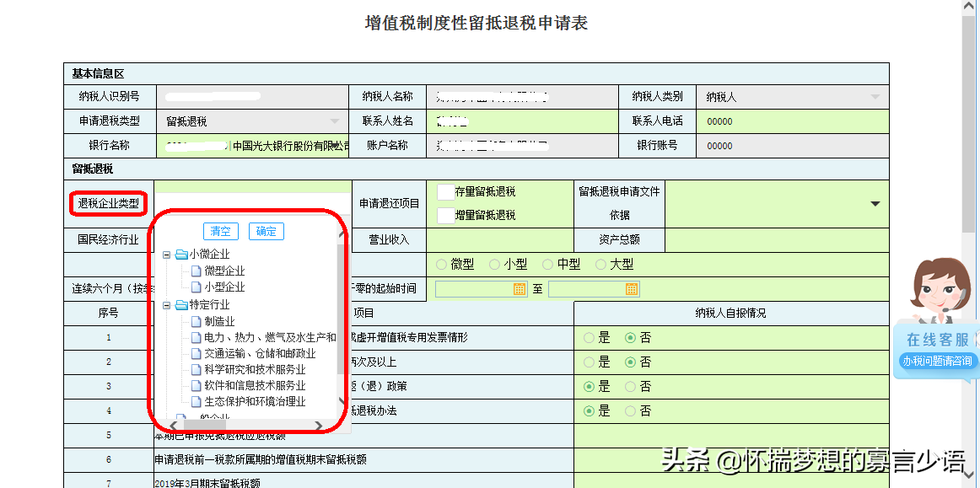Select the 微型企业 document icon
The image size is (980, 488).
[197, 271]
